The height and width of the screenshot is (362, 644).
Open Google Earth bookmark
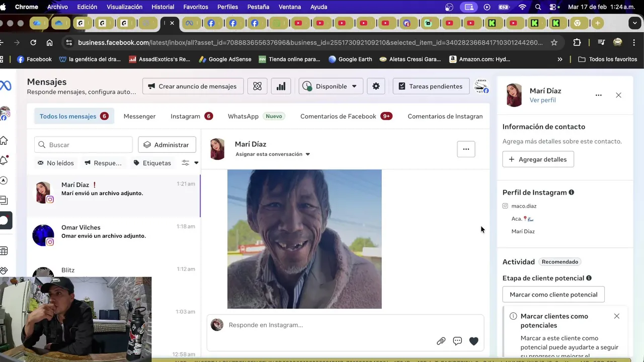coord(350,59)
